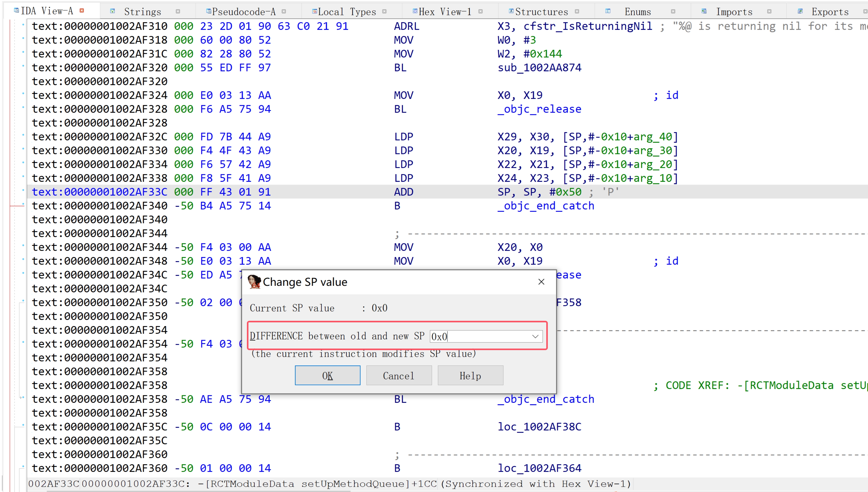Expand the SP difference dropdown arrow
This screenshot has width=868, height=492.
point(535,336)
